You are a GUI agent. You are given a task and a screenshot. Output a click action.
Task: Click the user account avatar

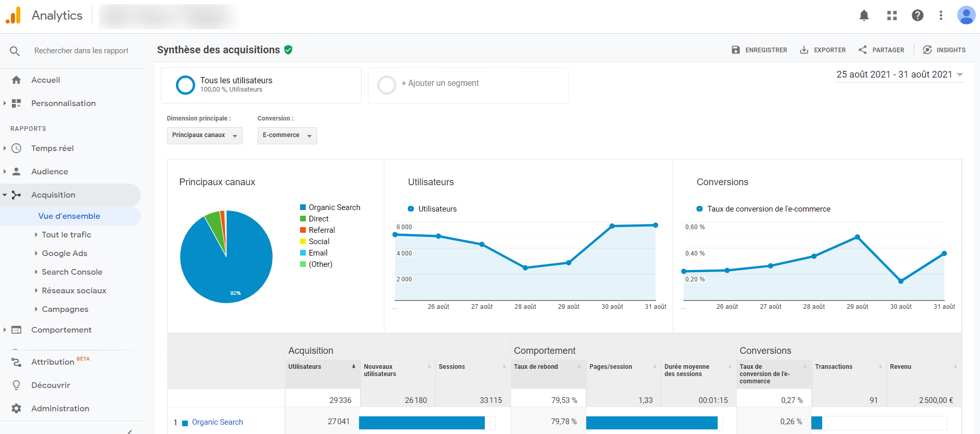coord(966,16)
